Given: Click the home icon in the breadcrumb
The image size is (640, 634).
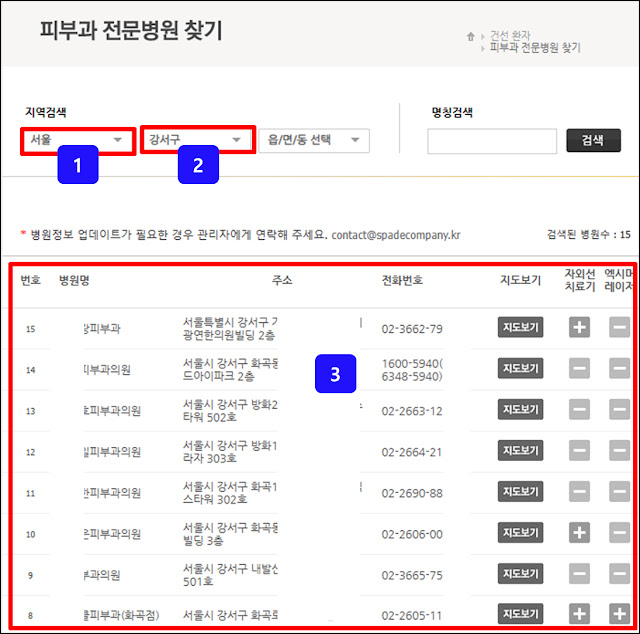Looking at the screenshot, I should [x=471, y=37].
